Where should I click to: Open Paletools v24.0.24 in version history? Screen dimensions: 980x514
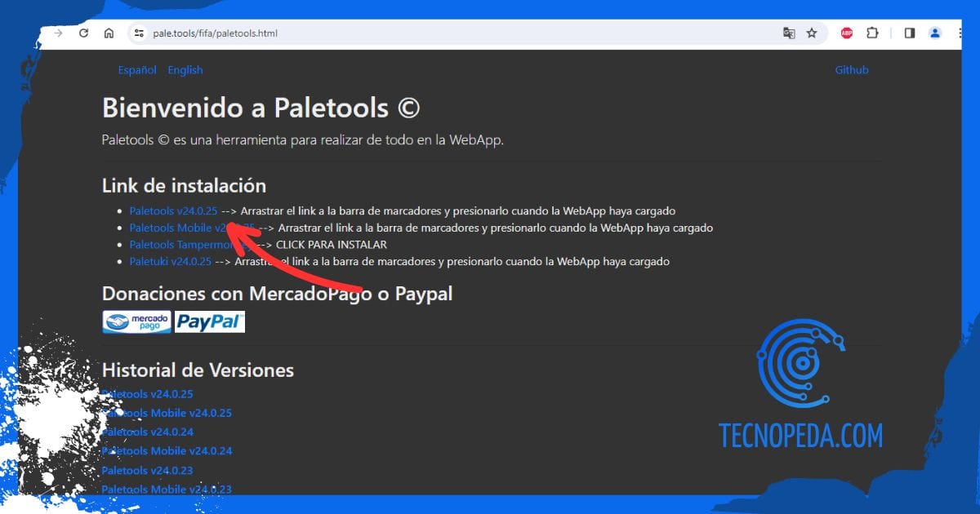point(147,432)
